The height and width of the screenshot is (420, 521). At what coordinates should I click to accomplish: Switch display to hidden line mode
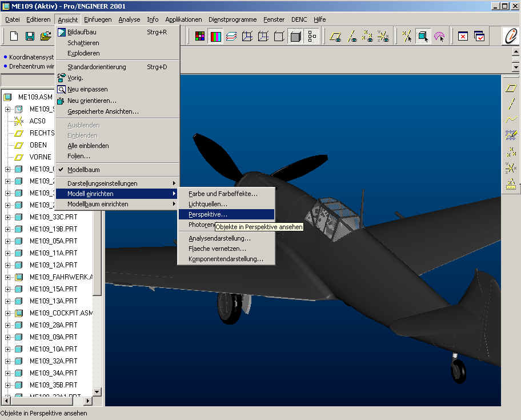click(x=263, y=36)
